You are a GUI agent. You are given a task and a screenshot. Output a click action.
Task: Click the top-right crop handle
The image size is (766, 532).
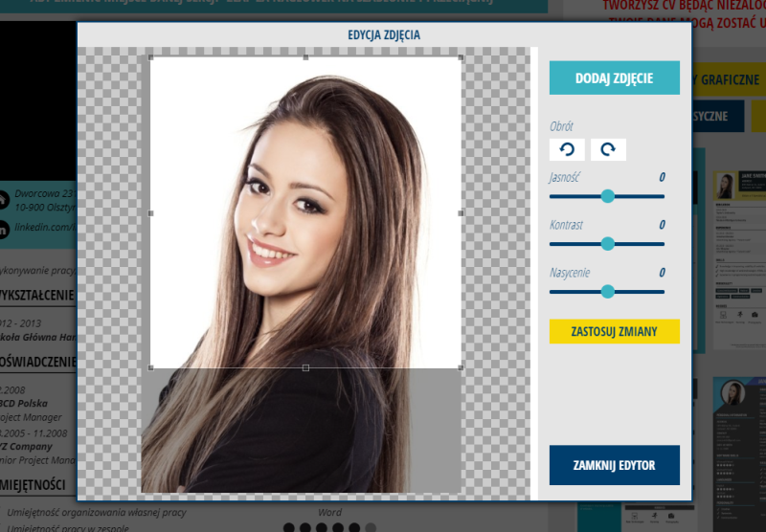coord(461,58)
